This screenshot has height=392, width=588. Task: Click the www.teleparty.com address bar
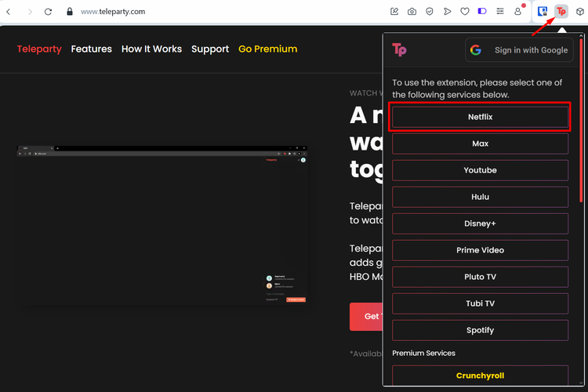coord(113,12)
